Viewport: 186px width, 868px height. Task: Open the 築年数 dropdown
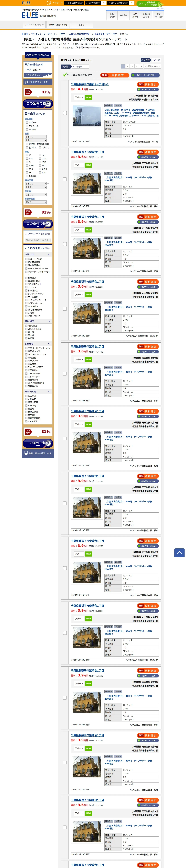coord(36,194)
